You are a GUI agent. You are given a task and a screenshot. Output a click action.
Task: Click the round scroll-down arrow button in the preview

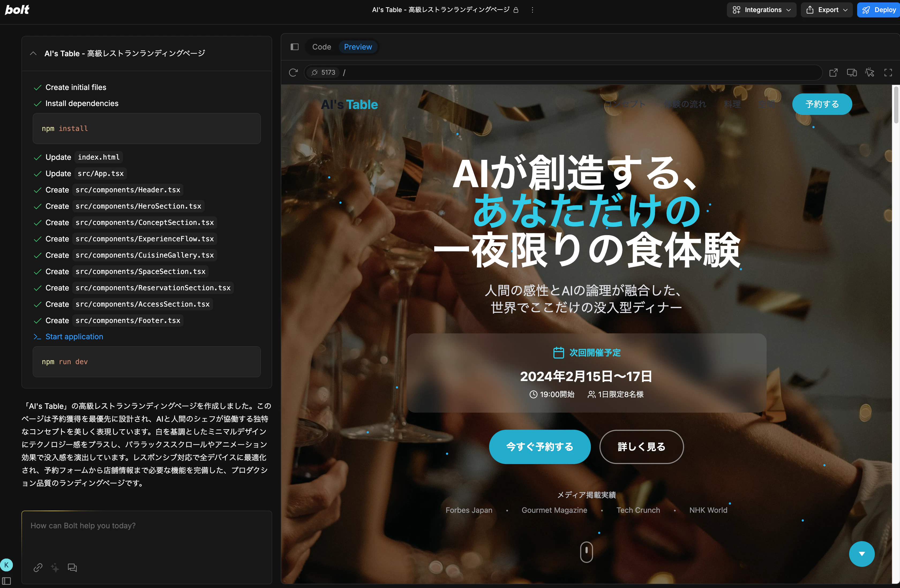pyautogui.click(x=862, y=554)
